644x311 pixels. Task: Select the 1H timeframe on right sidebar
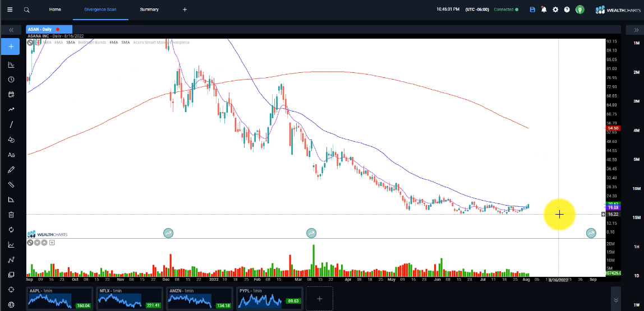tap(637, 247)
